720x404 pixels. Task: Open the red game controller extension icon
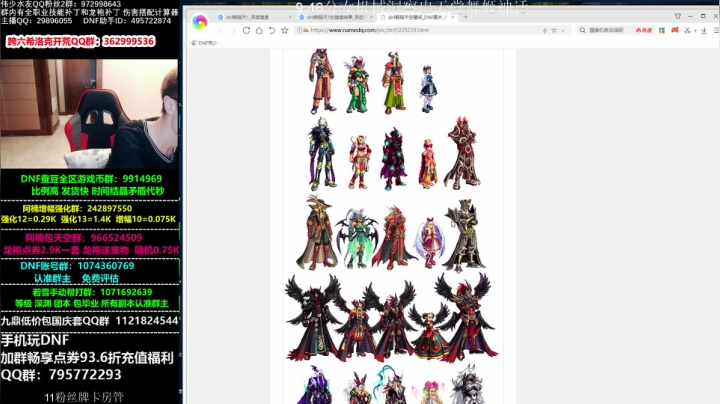pyautogui.click(x=675, y=30)
